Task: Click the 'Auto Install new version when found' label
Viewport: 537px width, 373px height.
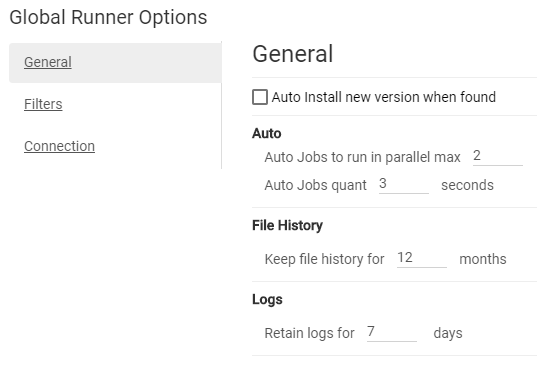Action: 384,97
